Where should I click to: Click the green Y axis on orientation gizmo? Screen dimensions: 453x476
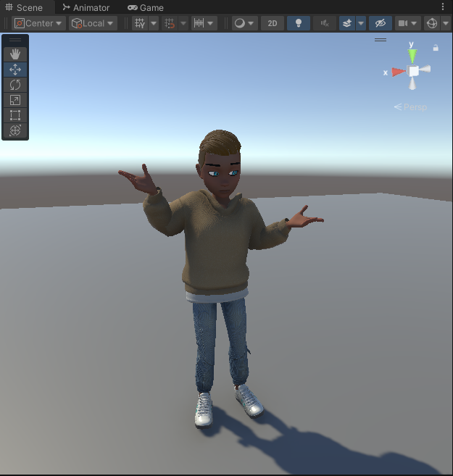pos(412,55)
